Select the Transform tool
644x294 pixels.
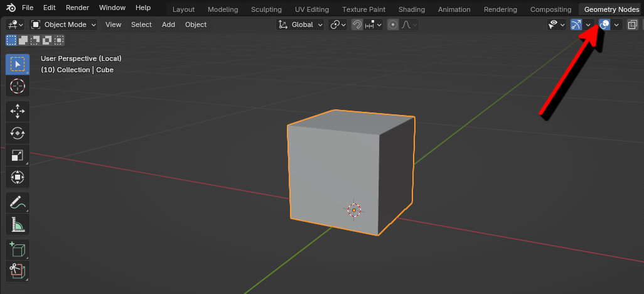coord(17,177)
